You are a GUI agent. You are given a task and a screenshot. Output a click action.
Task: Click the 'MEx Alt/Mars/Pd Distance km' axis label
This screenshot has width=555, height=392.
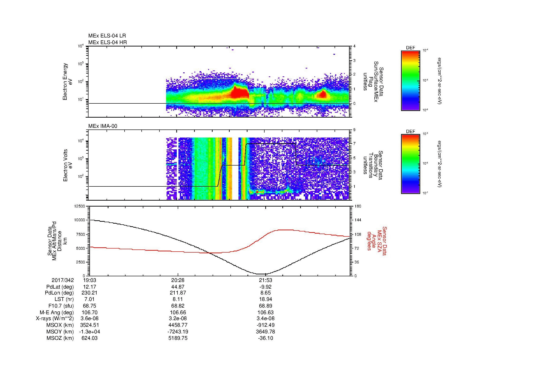click(x=57, y=241)
